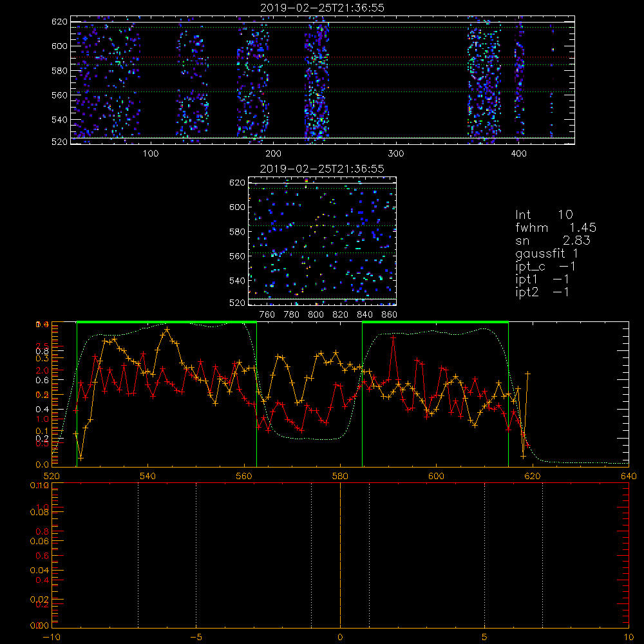This screenshot has height=644, width=644.
Task: Click x-axis label 0 on bottom plot
Action: point(340,637)
